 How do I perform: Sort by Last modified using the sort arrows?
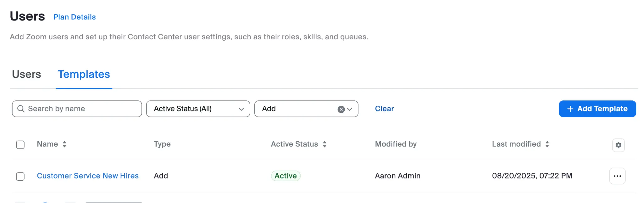tap(547, 144)
